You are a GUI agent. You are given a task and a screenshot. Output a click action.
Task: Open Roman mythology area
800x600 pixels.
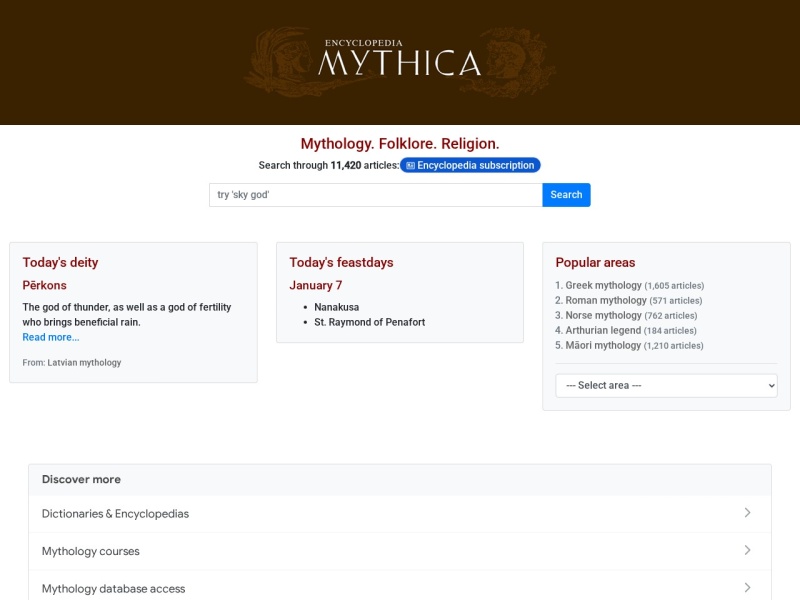coord(606,301)
